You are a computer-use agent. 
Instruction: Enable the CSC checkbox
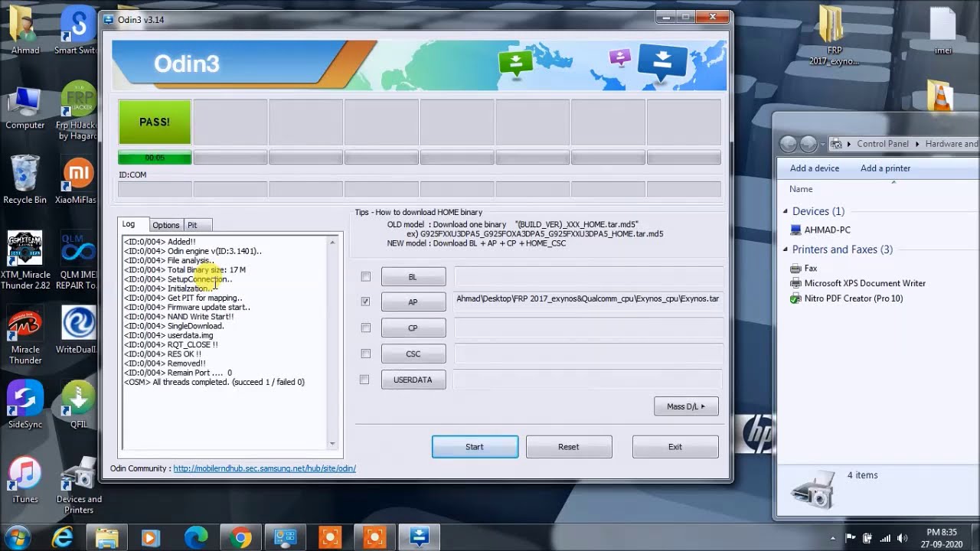coord(365,354)
